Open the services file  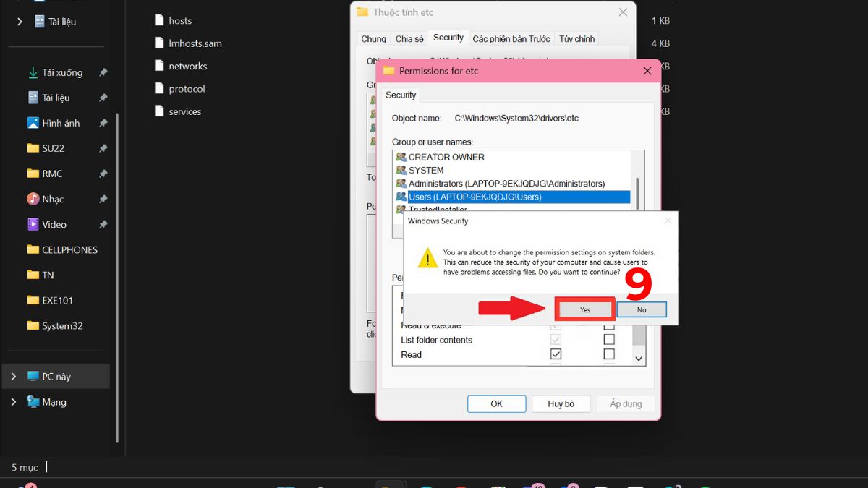click(185, 111)
